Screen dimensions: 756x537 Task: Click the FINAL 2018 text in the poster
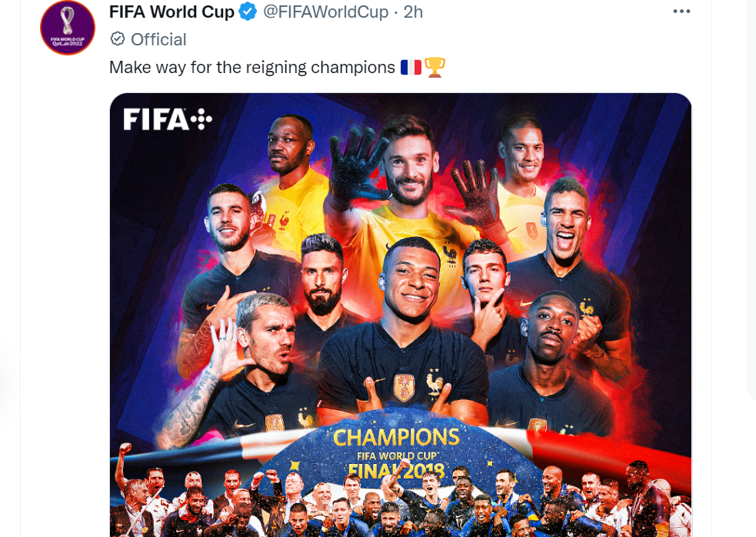pyautogui.click(x=396, y=472)
